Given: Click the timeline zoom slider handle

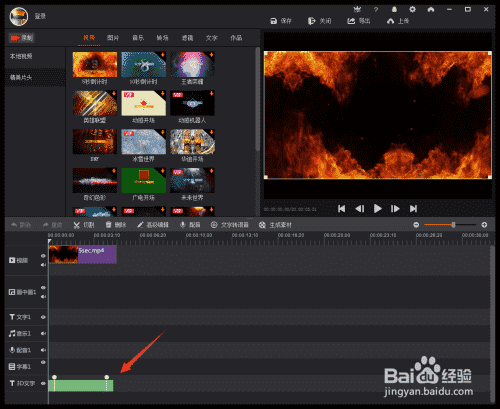Looking at the screenshot, I should [453, 225].
